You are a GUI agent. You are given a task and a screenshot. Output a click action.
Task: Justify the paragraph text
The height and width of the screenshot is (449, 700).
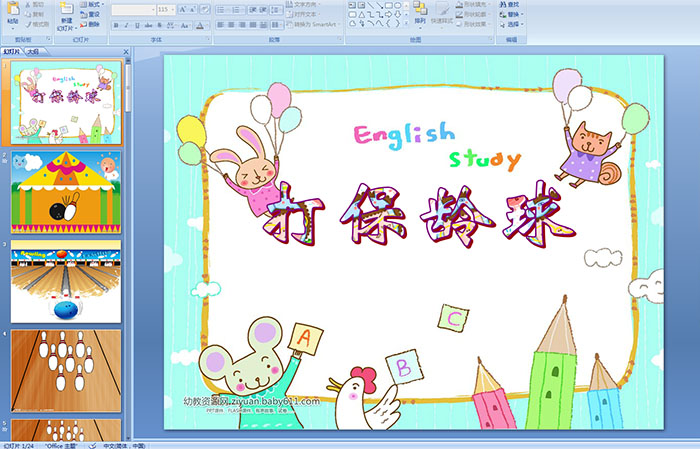coord(253,25)
